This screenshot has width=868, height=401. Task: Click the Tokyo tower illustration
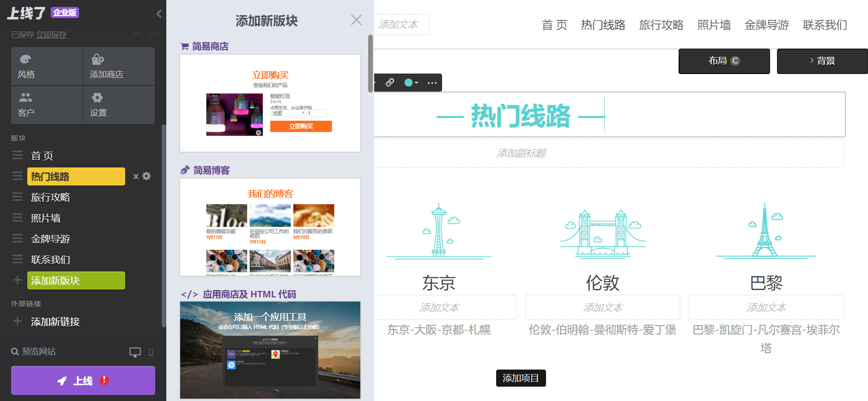coord(439,230)
